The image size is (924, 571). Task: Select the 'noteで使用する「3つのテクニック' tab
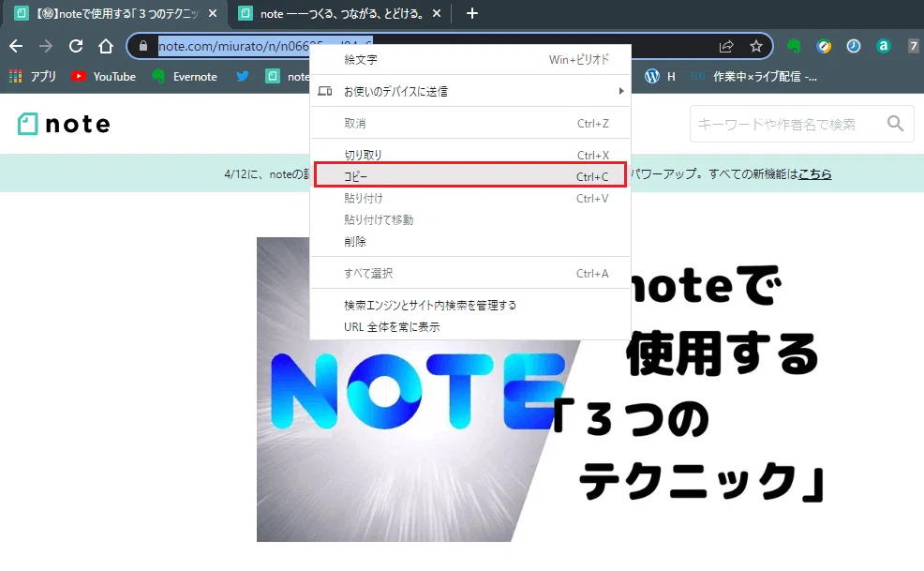pos(117,13)
